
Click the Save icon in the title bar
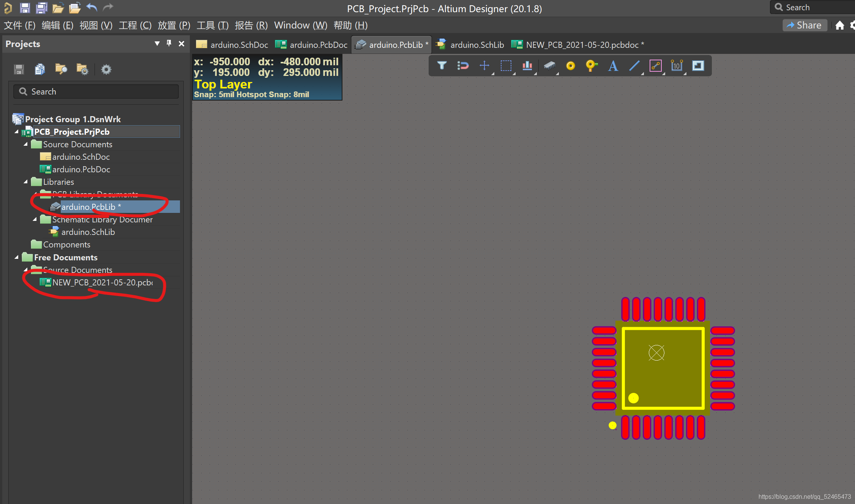25,8
